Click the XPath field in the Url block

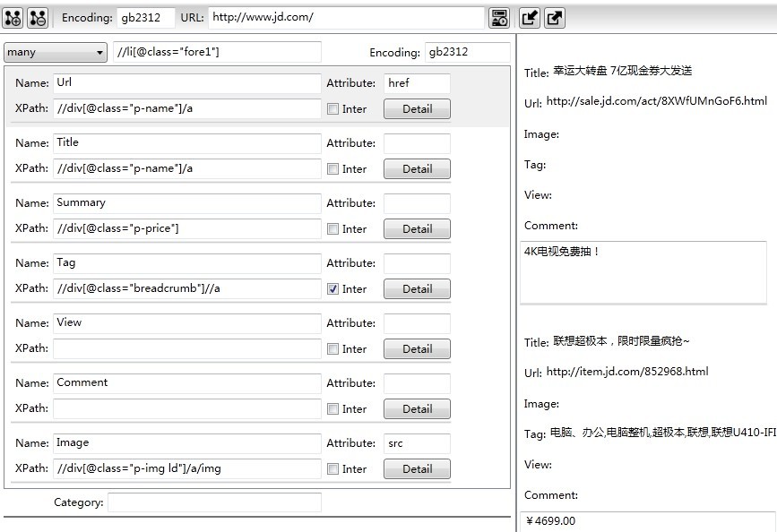186,108
